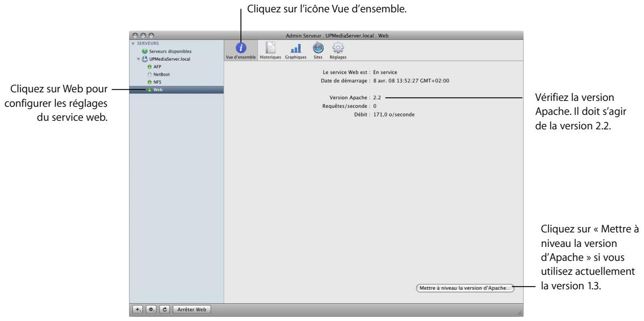Select the NFS service
This screenshot has width=644, height=321.
point(158,82)
